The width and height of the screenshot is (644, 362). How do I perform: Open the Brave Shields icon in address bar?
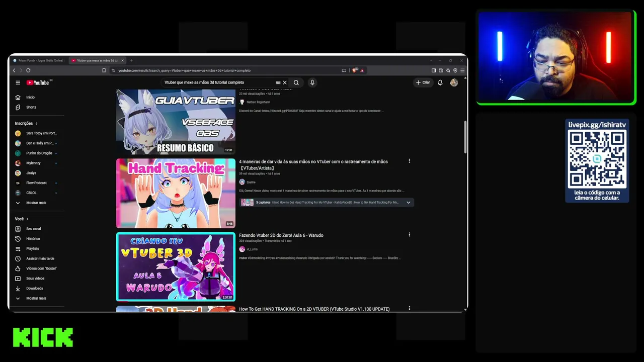355,70
